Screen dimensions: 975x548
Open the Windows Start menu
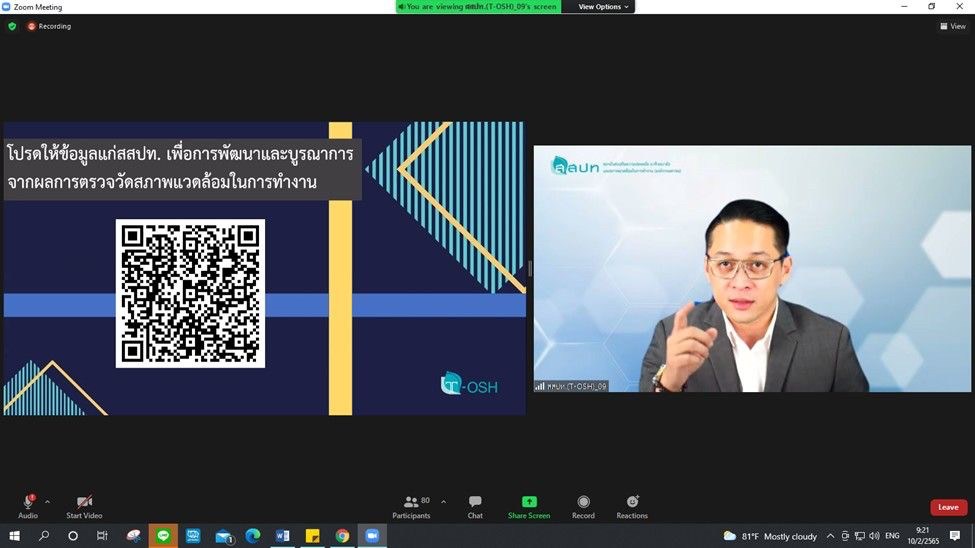coord(14,536)
